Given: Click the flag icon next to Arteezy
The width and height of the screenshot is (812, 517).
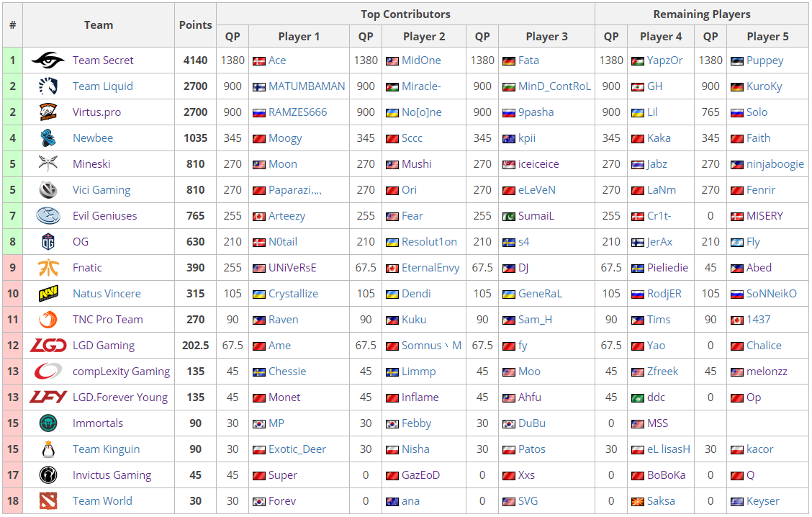Looking at the screenshot, I should (259, 217).
